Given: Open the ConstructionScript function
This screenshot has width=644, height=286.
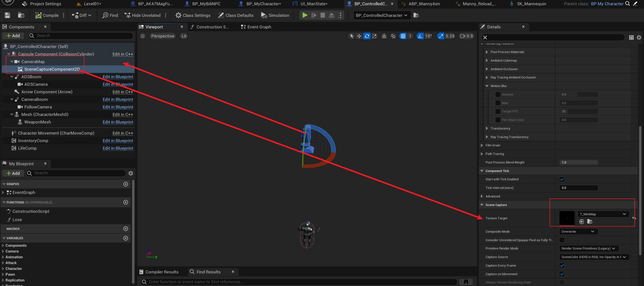Looking at the screenshot, I should point(31,211).
